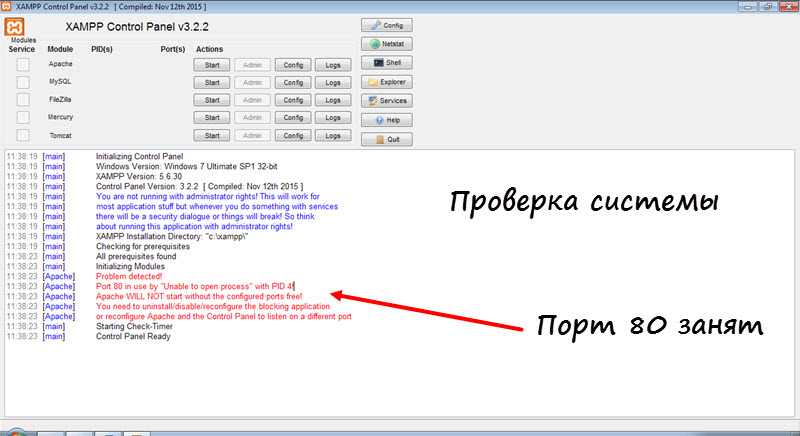View MySQL Logs

click(x=333, y=82)
